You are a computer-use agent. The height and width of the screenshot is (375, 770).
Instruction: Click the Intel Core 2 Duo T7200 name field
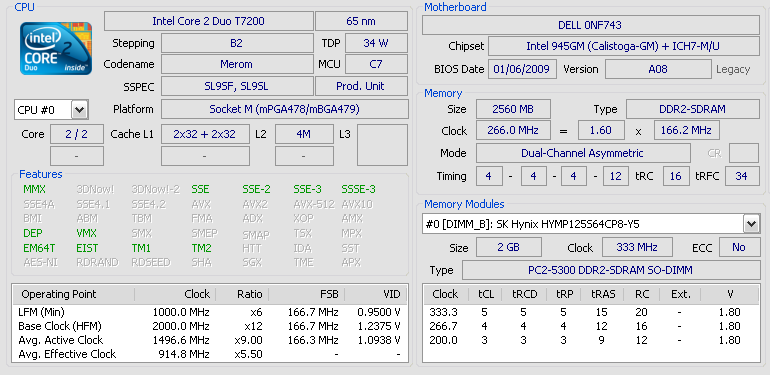[209, 21]
